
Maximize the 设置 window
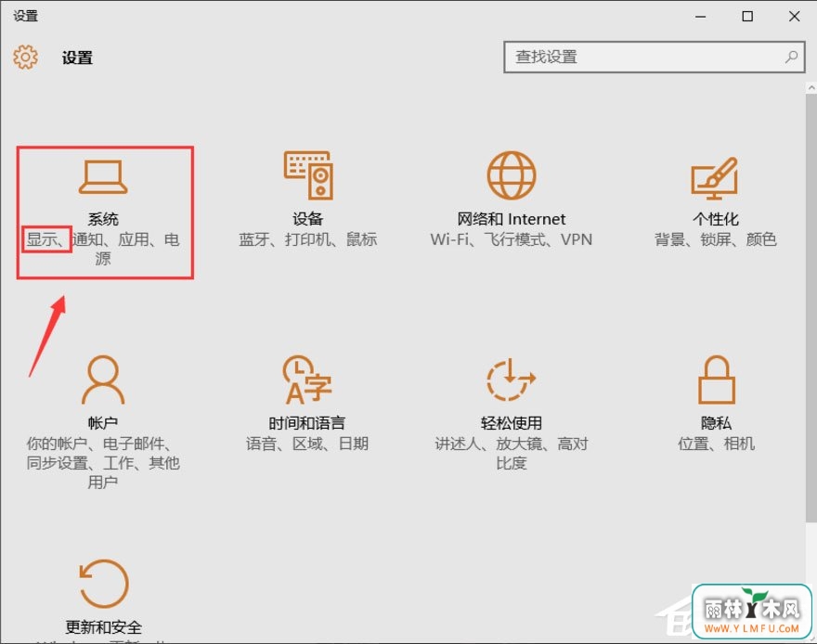tap(747, 16)
